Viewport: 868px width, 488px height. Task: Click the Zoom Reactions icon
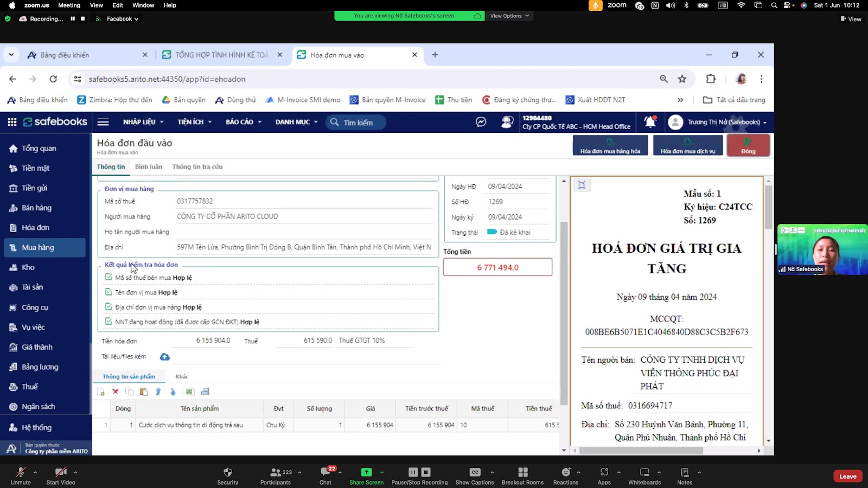click(x=566, y=472)
